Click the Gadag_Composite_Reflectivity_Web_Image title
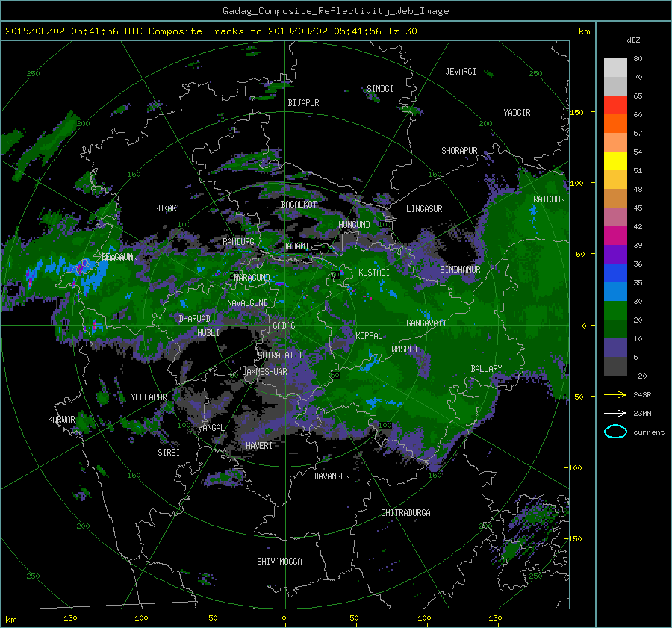The width and height of the screenshot is (672, 628). 335,11
